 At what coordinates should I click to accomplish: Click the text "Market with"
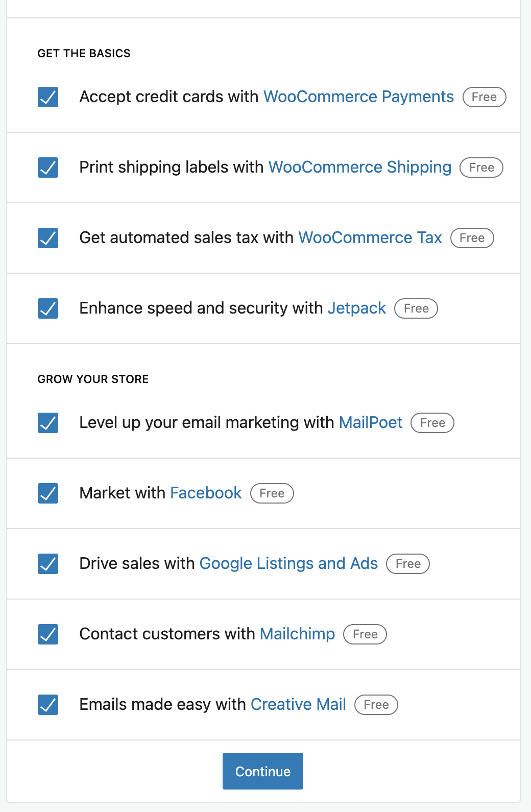[123, 493]
